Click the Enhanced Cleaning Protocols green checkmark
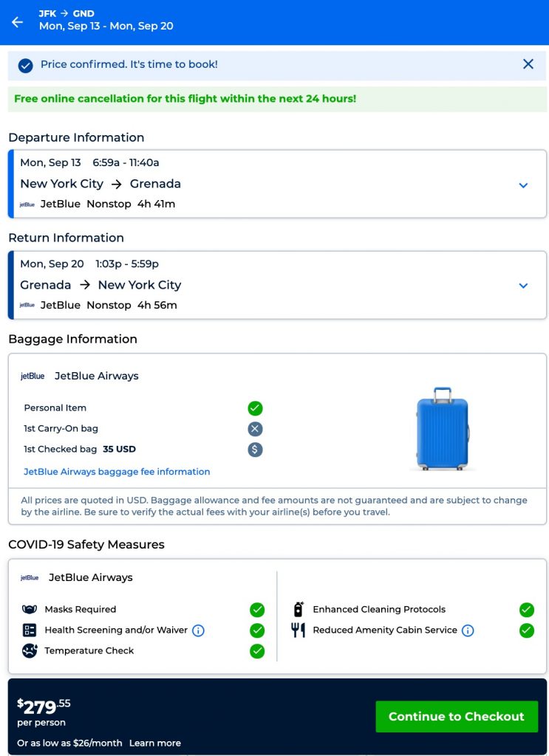This screenshot has width=549, height=756. [x=527, y=610]
